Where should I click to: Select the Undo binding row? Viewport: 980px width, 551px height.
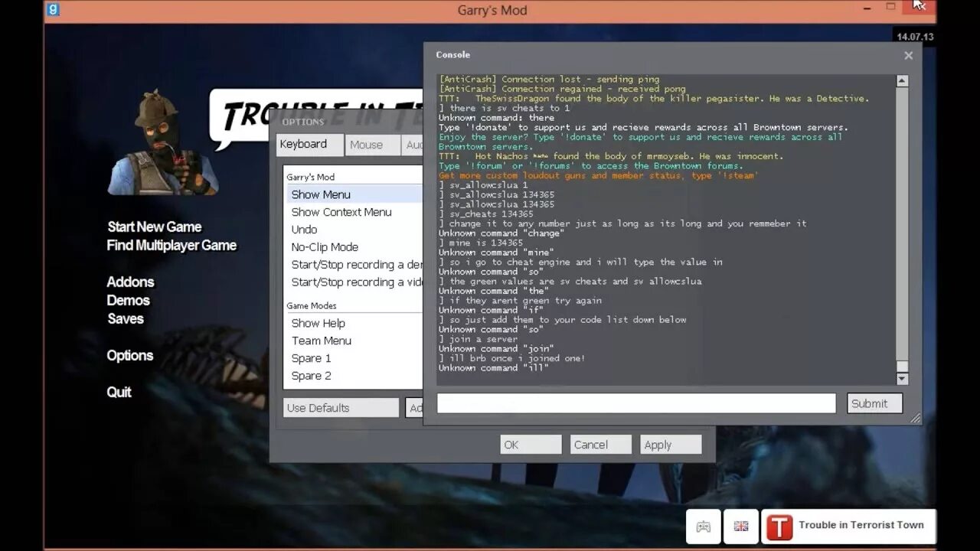pyautogui.click(x=354, y=230)
